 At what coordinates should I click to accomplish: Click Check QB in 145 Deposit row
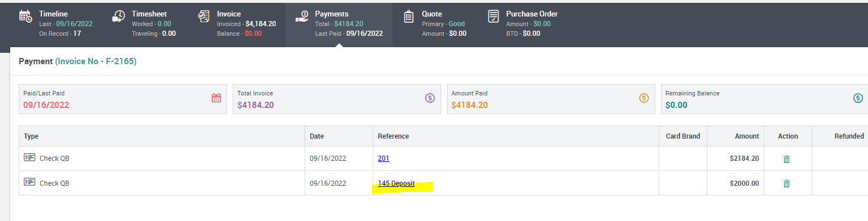tap(54, 184)
